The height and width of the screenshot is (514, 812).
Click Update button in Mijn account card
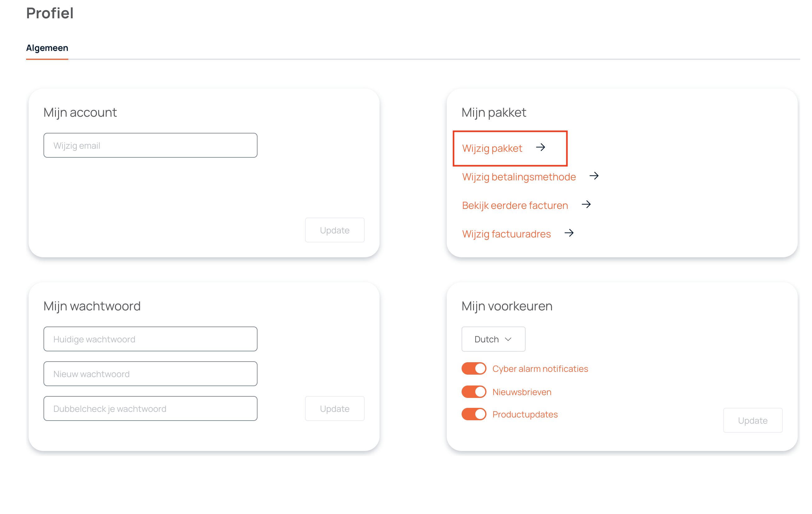point(335,230)
